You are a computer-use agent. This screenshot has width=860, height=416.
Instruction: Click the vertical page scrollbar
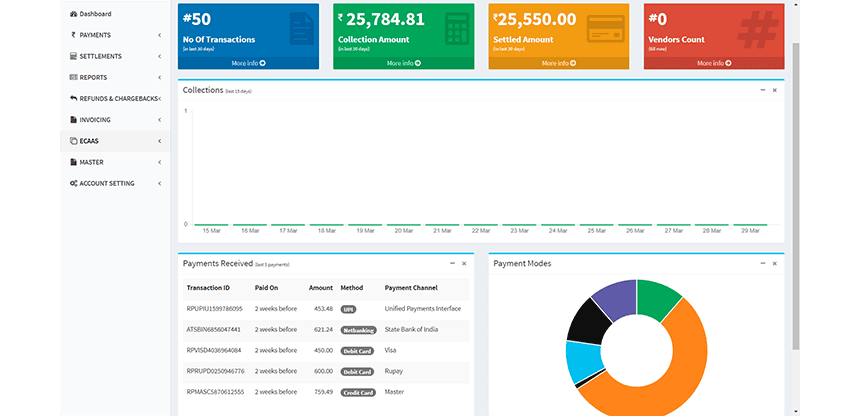pos(796,192)
